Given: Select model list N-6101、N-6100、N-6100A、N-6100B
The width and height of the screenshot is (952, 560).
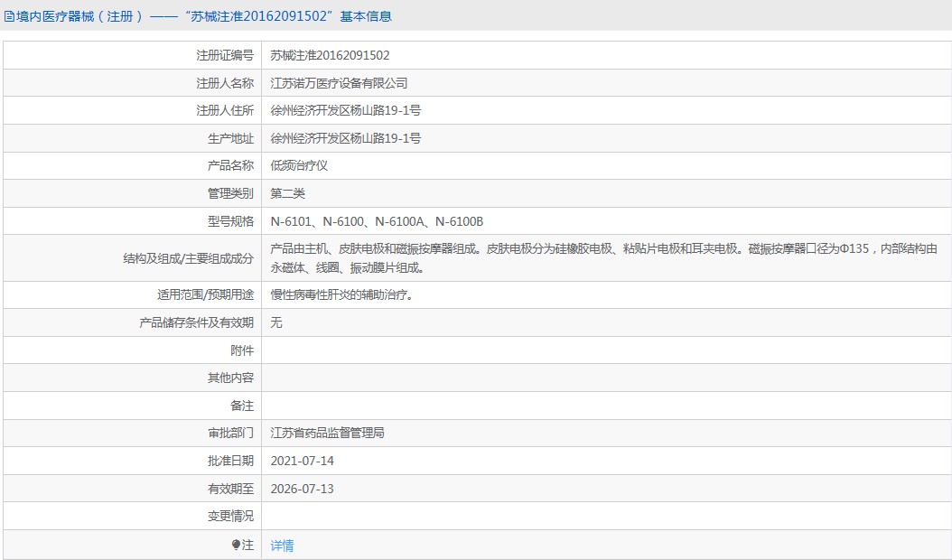Looking at the screenshot, I should pyautogui.click(x=377, y=221).
